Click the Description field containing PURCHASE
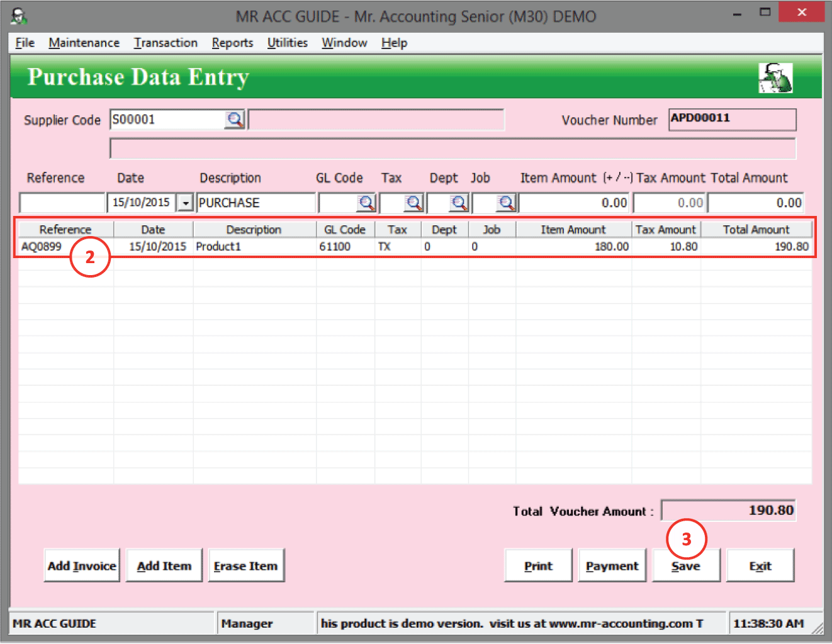This screenshot has width=832, height=644. pyautogui.click(x=256, y=203)
